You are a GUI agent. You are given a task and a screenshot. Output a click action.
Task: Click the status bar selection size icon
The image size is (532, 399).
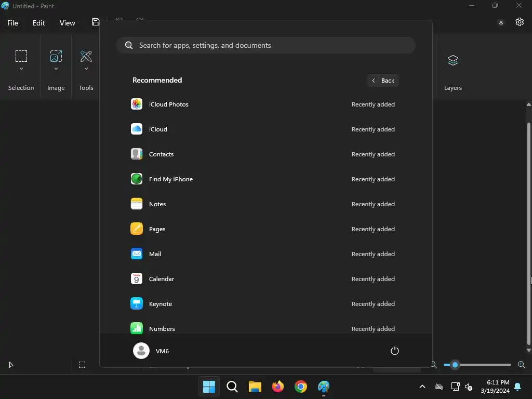(82, 365)
